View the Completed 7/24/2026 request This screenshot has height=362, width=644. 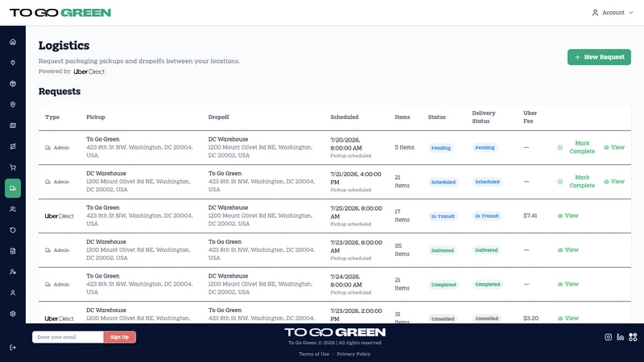568,284
